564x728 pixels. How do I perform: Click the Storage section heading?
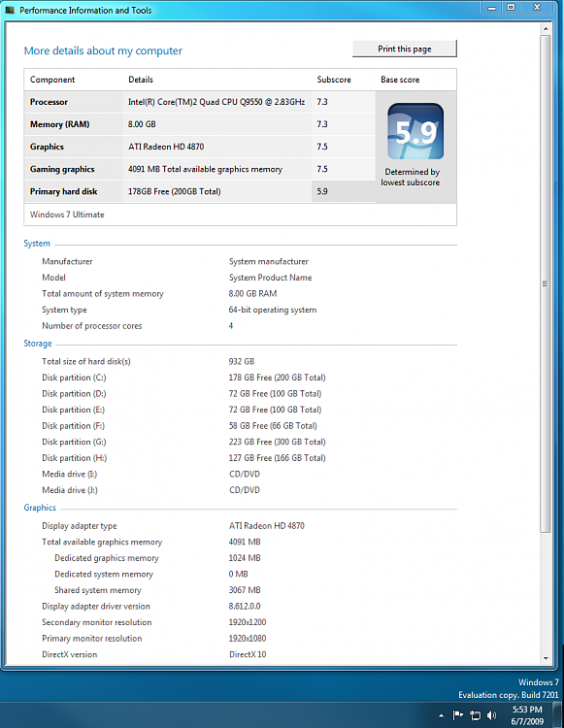point(38,344)
